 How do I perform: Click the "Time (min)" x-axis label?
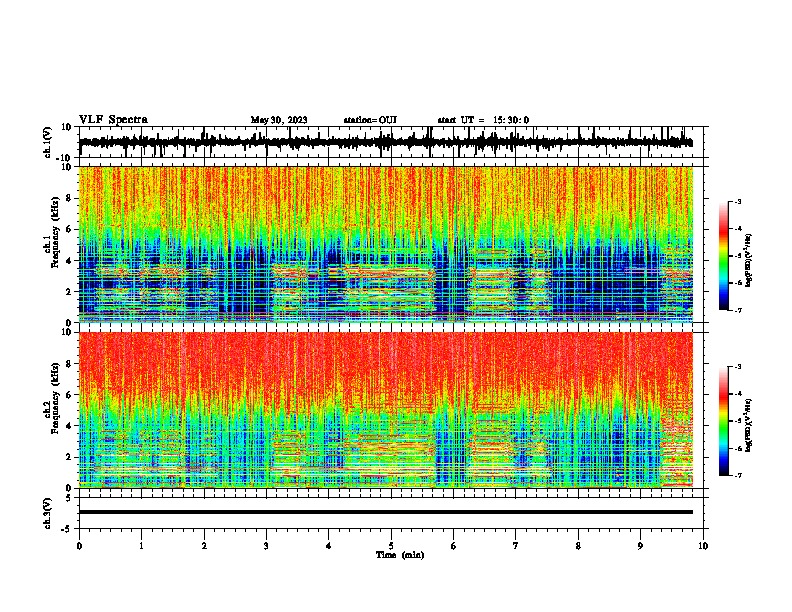coord(400,555)
